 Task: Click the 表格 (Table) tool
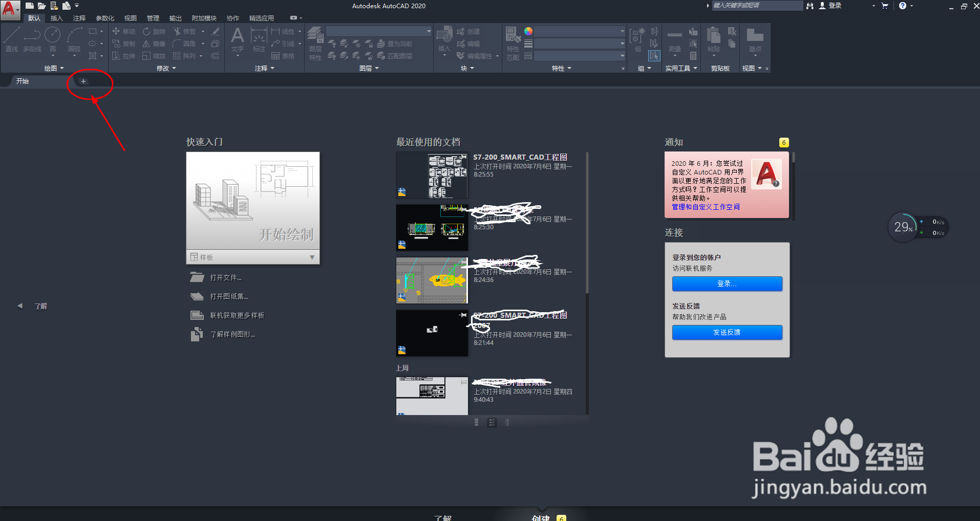pos(283,56)
